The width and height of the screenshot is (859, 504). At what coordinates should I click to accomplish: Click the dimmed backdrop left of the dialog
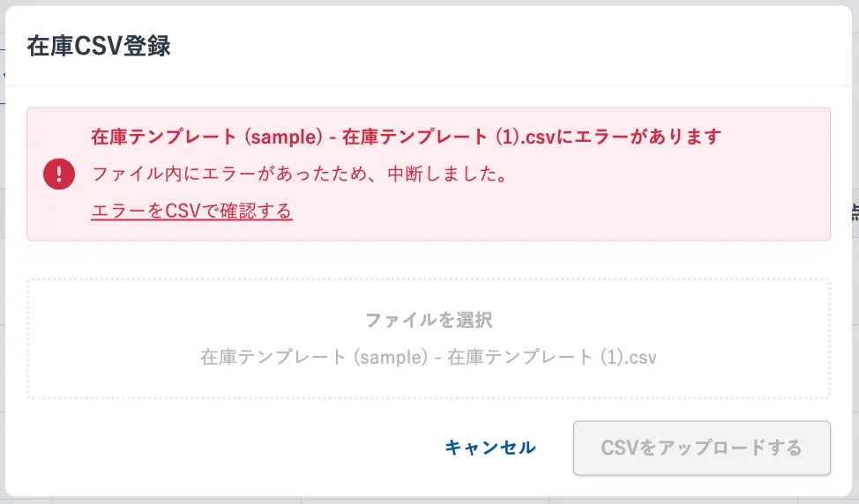coord(3,264)
